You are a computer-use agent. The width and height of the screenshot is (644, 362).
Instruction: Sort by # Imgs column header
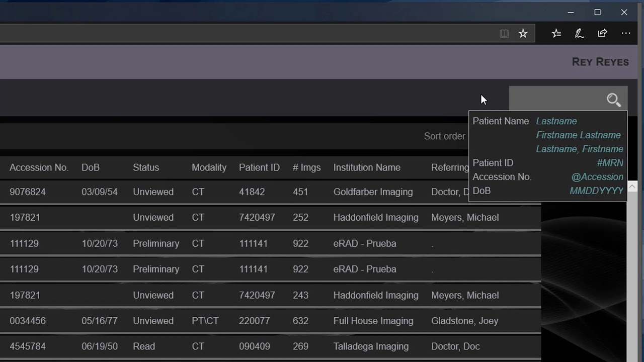point(306,167)
